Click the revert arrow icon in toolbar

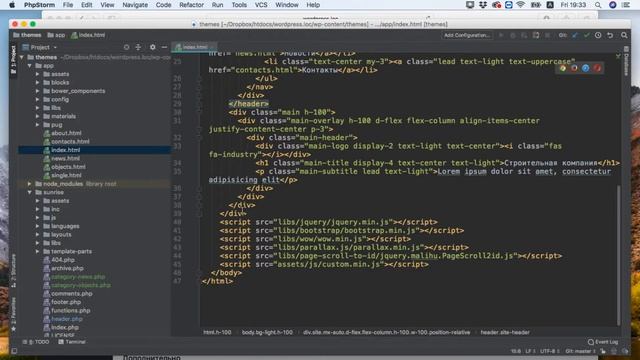pyautogui.click(x=610, y=36)
